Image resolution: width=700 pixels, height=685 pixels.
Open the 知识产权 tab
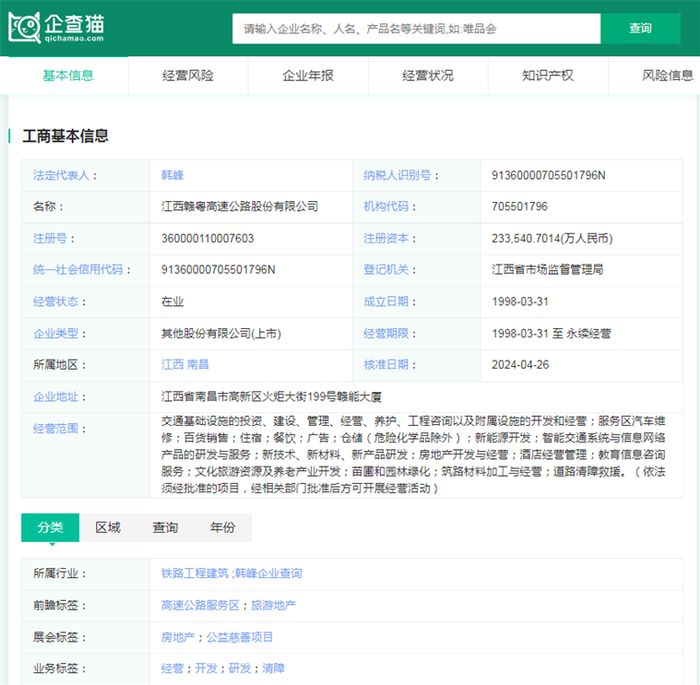(x=548, y=76)
